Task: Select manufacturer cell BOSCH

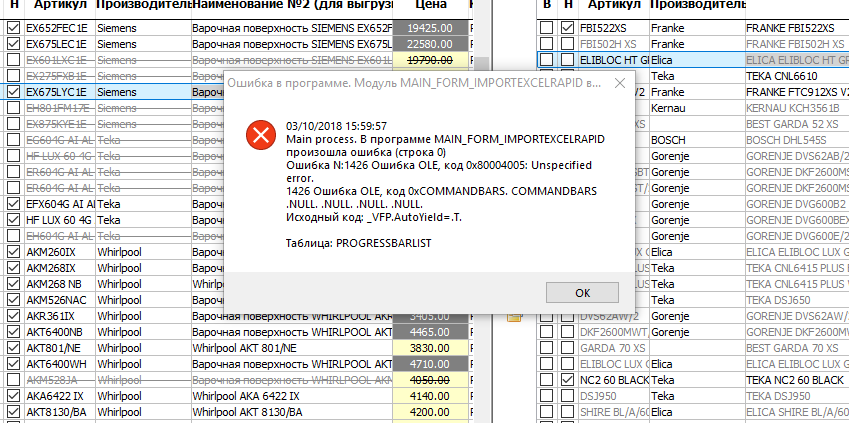Action: (x=696, y=140)
